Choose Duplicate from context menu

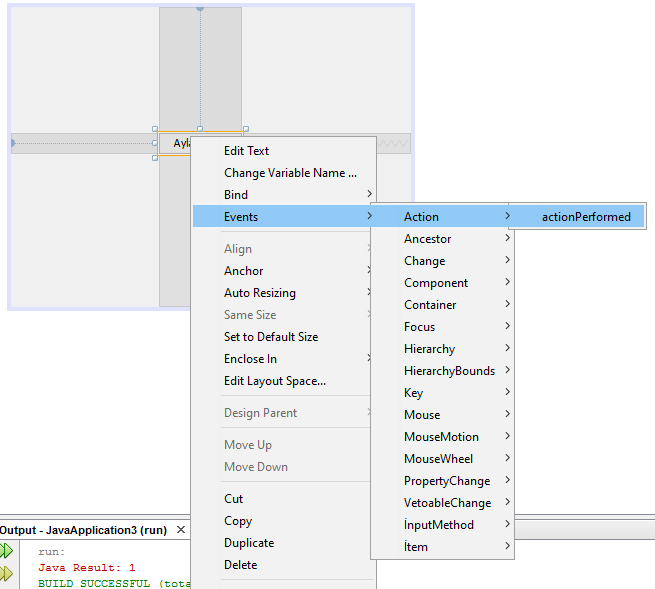[x=284, y=543]
